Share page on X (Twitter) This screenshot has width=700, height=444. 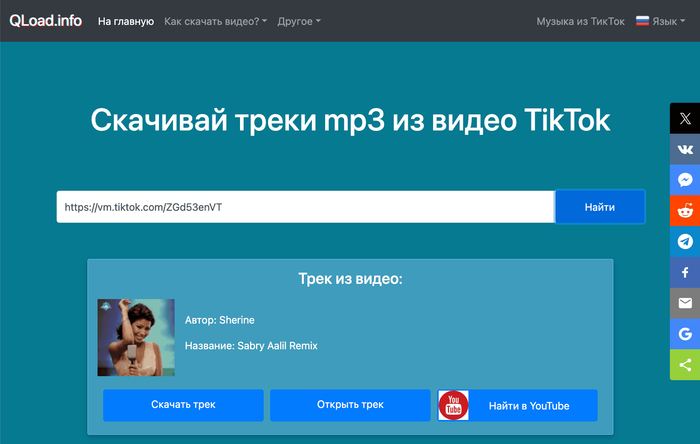[x=685, y=118]
